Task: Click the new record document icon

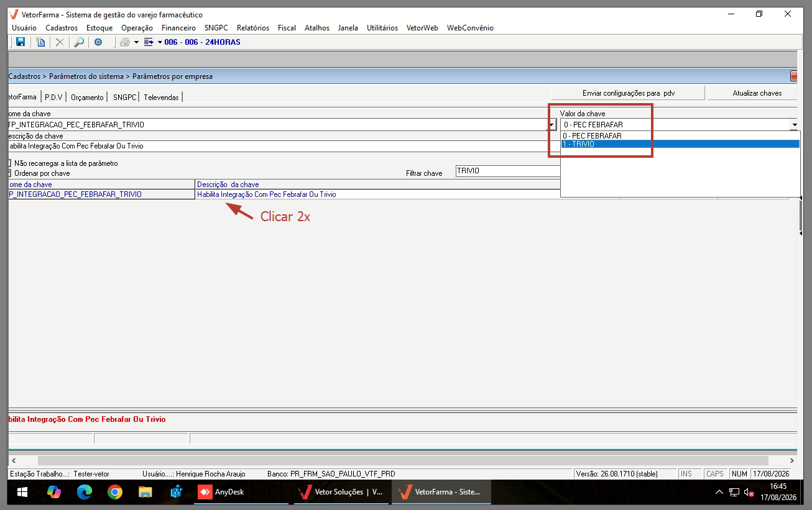Action: point(41,42)
